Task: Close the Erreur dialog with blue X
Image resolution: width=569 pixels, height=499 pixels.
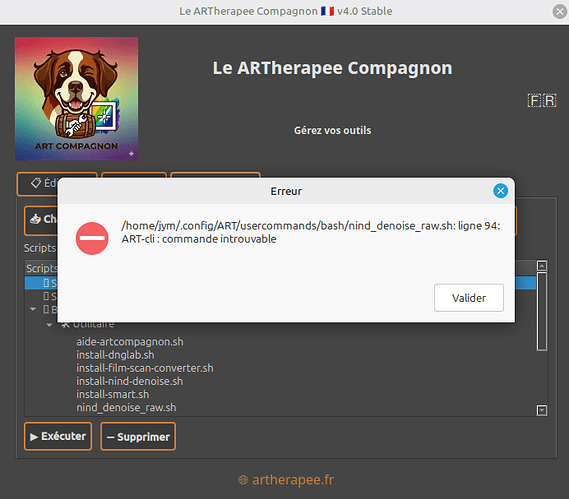Action: [x=500, y=191]
